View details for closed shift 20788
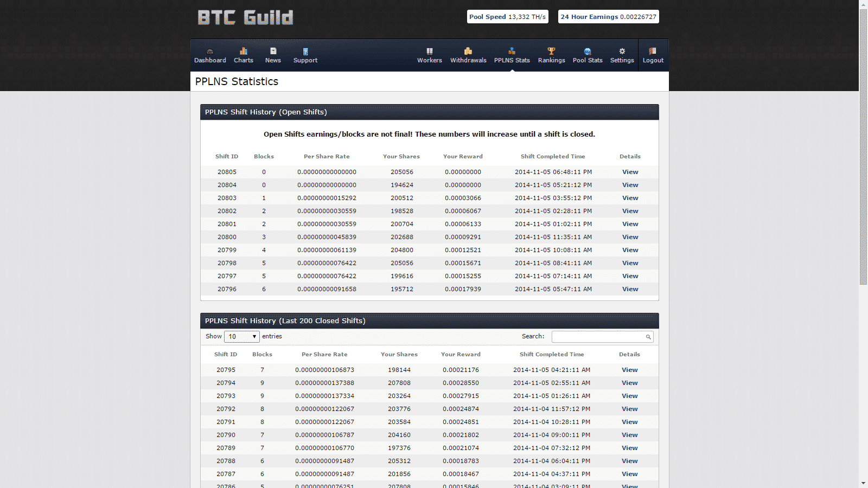The width and height of the screenshot is (868, 488). tap(629, 461)
